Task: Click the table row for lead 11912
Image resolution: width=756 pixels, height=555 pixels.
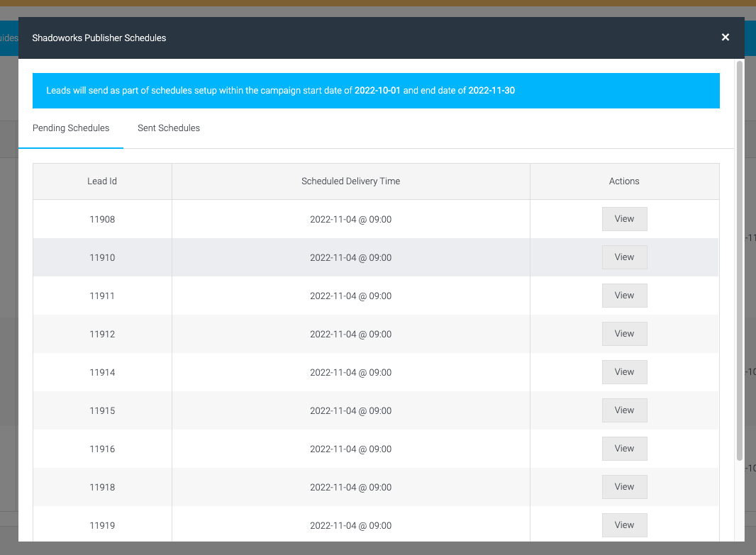Action: [x=284, y=334]
